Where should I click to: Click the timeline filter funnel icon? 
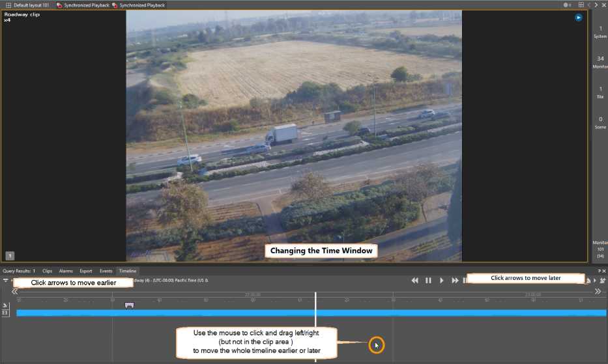5,281
